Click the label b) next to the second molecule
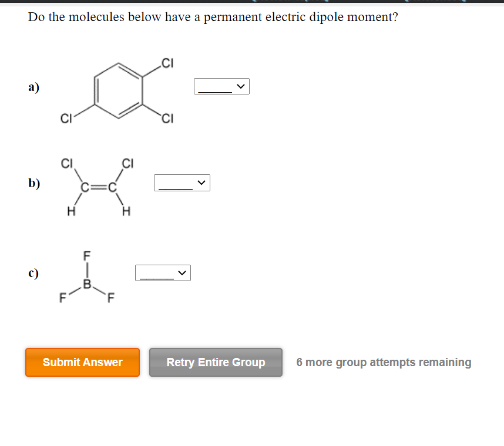Image resolution: width=504 pixels, height=446 pixels. click(x=33, y=184)
